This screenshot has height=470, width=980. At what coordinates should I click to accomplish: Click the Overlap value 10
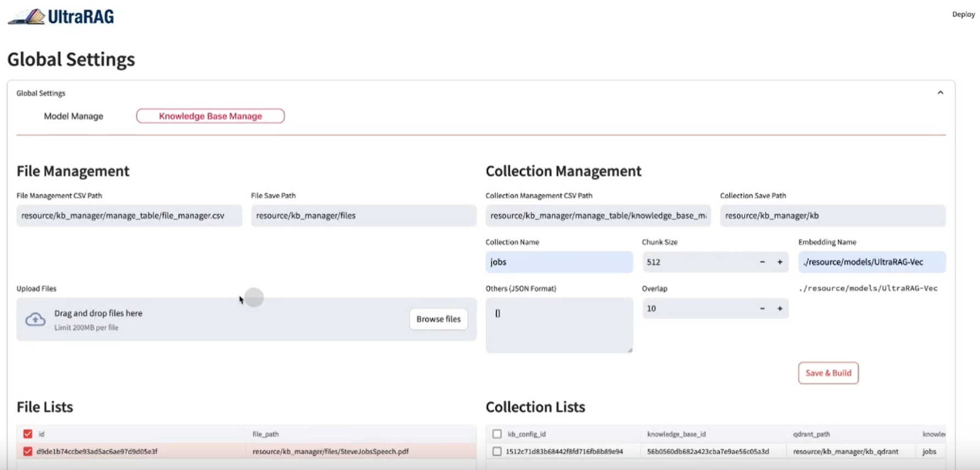click(651, 309)
